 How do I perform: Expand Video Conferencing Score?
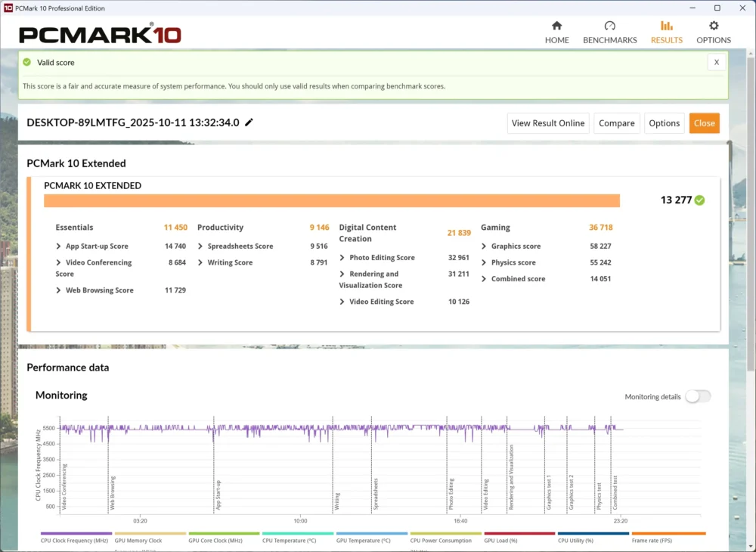pyautogui.click(x=58, y=262)
